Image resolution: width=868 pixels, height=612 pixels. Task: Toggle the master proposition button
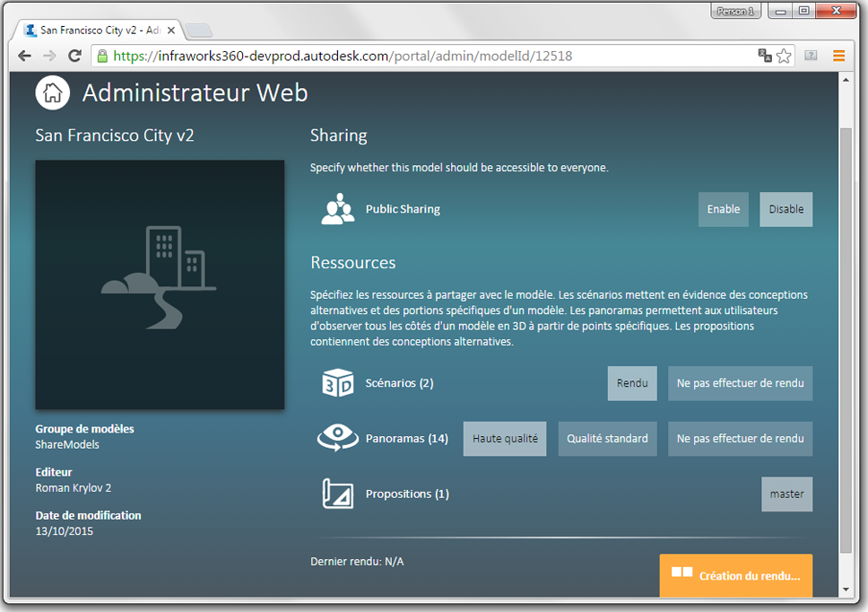coord(786,494)
